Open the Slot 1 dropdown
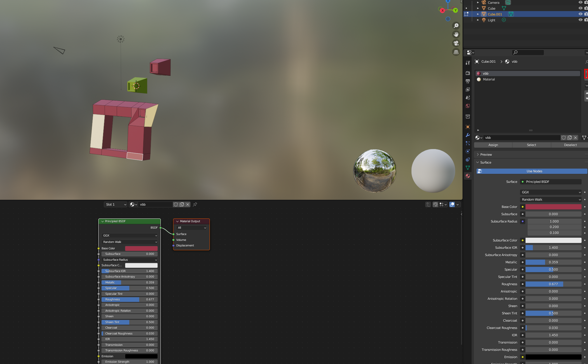 tap(116, 204)
